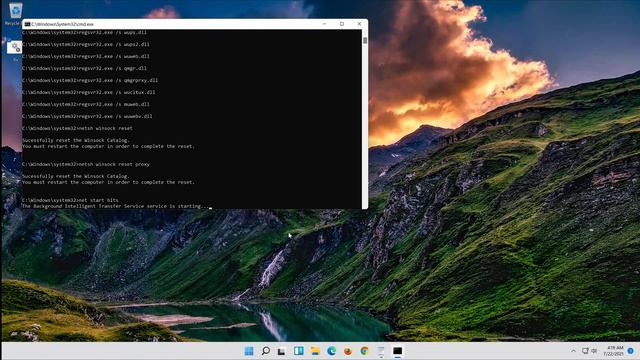
Task: Open cmd.exe title bar system menu icon
Action: 27,24
